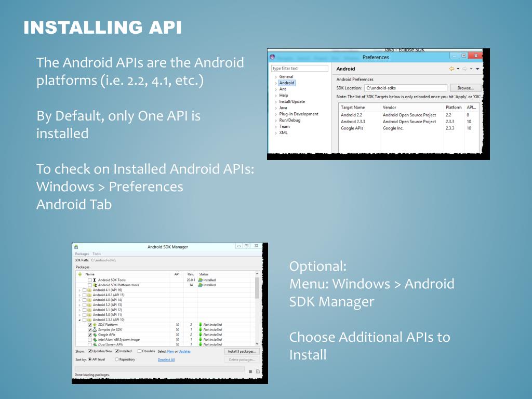This screenshot has height=399, width=532.
Task: Check the Android 4.0.3 (API 15) checkbox
Action: click(85, 295)
